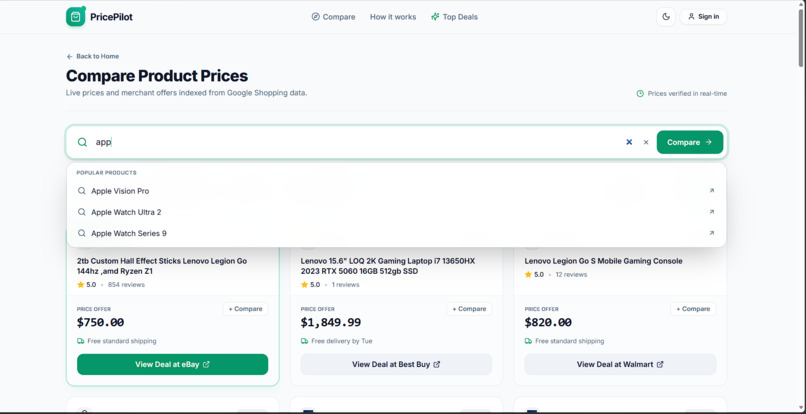Click the search icon next to Apple Vision Pro
The height and width of the screenshot is (414, 806).
tap(81, 191)
